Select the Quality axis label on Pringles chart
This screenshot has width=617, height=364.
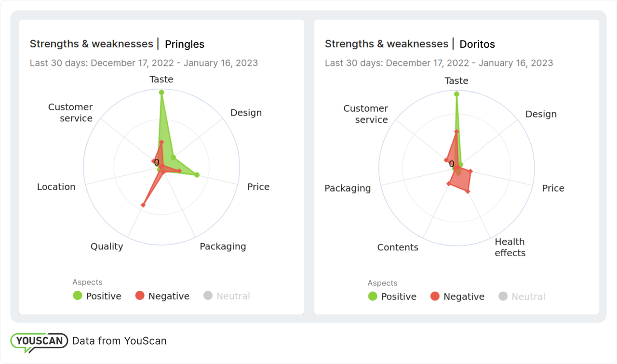click(107, 247)
